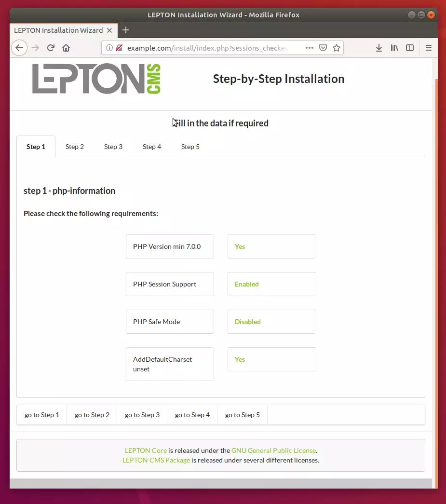Close the Firefox window
Image resolution: width=446 pixels, height=504 pixels.
point(431,15)
